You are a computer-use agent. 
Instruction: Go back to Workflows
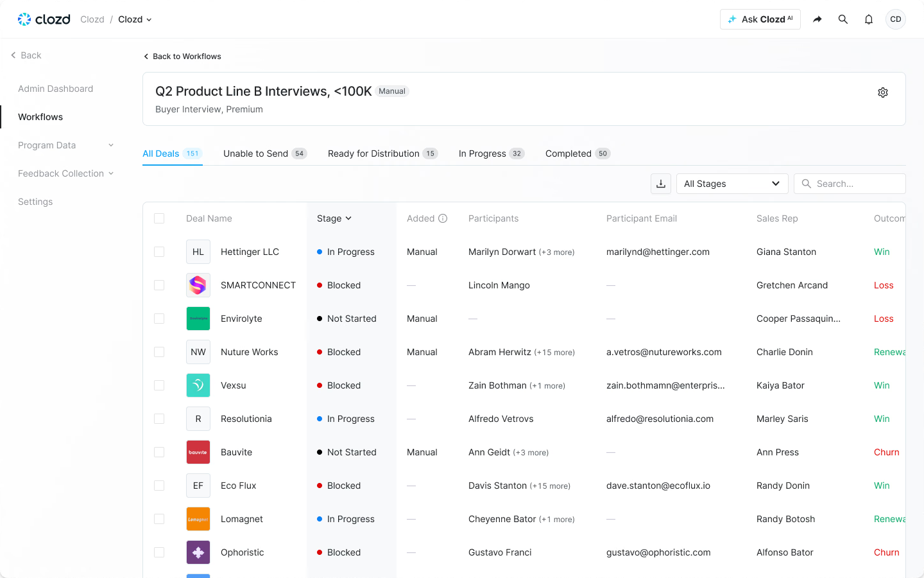[x=182, y=57]
